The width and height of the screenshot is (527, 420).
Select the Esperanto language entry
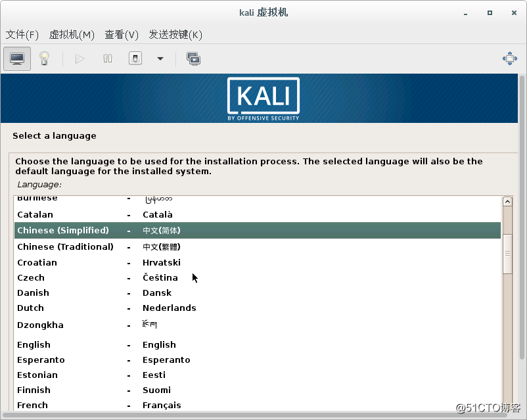point(258,360)
